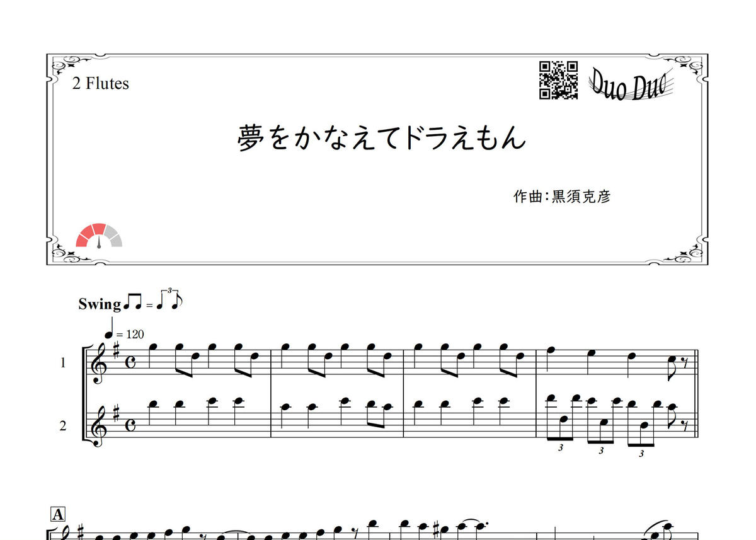
Task: Click the eighth rest ending staff 1
Action: [684, 362]
